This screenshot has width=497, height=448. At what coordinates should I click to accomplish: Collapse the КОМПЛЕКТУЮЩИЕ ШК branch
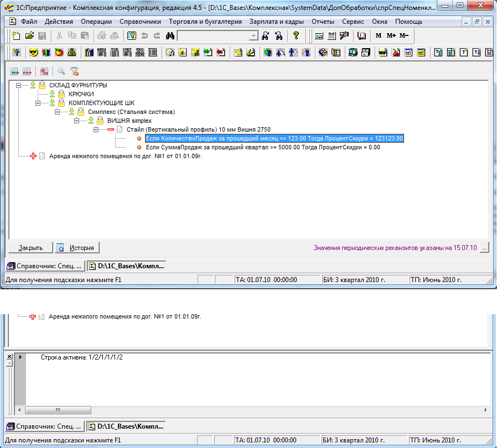pyautogui.click(x=38, y=103)
